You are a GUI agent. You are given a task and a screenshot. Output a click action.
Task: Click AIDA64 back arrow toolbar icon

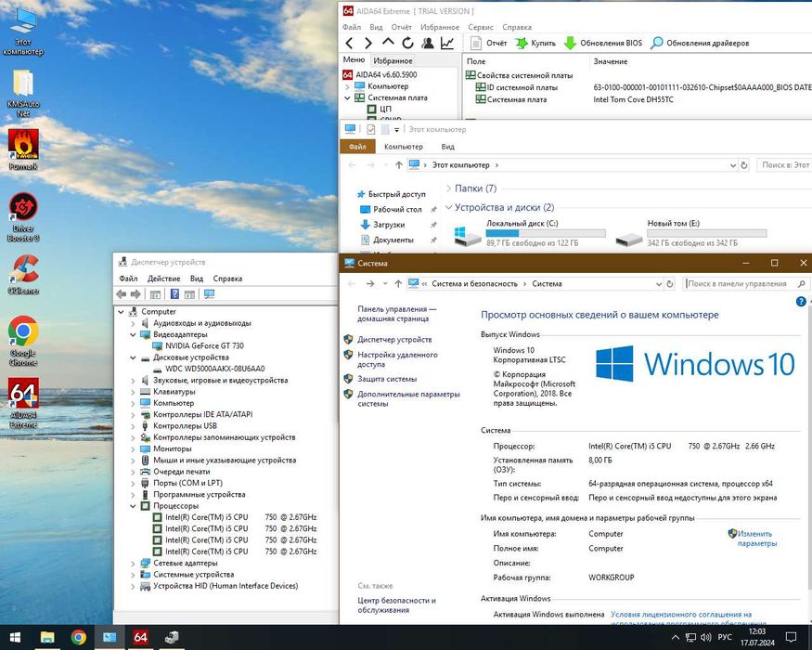tap(350, 43)
